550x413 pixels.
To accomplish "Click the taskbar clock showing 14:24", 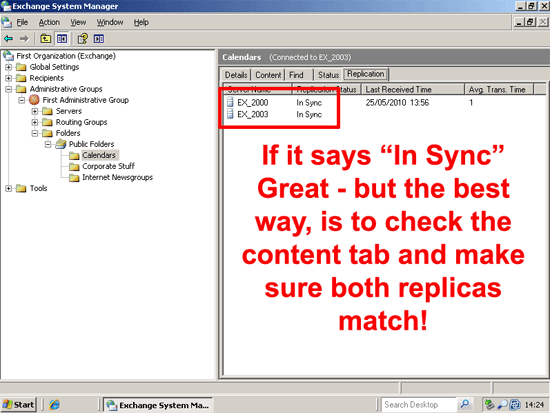I will (534, 405).
